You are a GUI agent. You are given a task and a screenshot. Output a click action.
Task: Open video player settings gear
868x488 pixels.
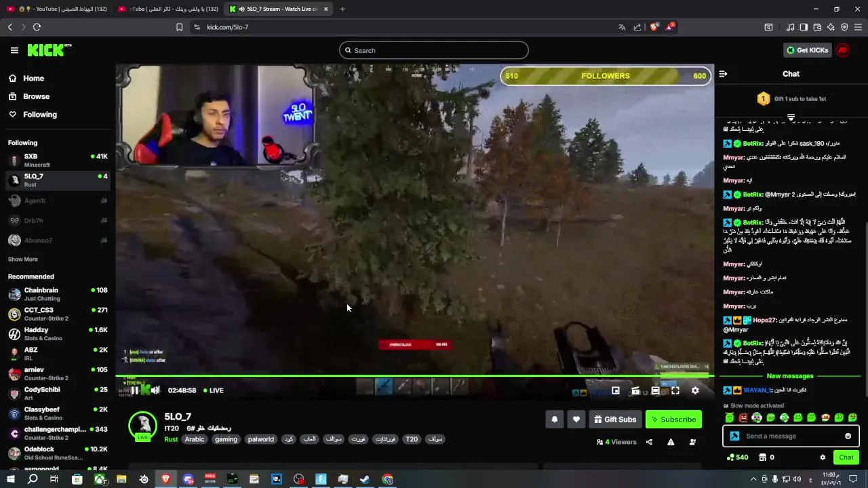point(695,390)
